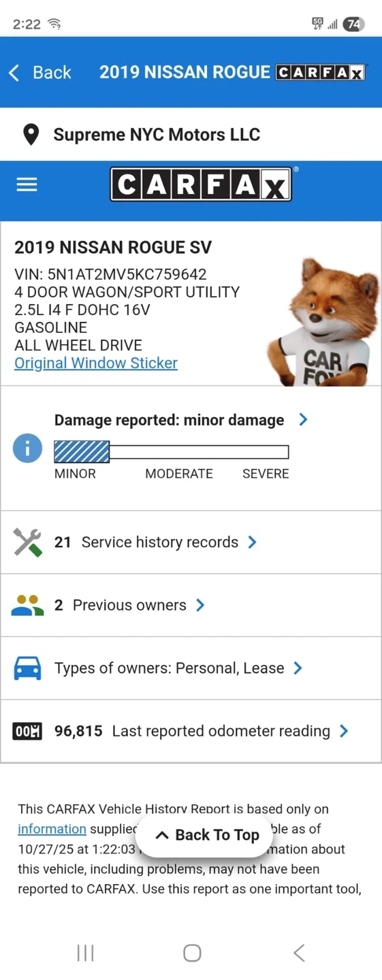This screenshot has width=382, height=980.
Task: Tap the Back To Top button
Action: click(207, 835)
